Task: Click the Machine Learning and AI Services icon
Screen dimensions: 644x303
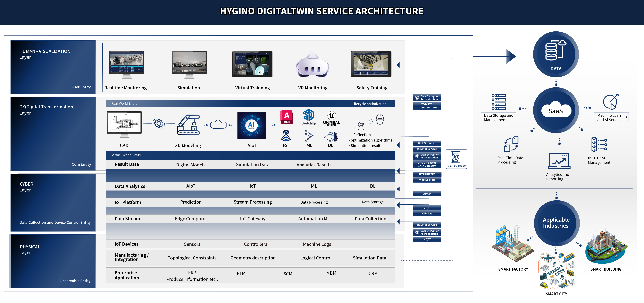Action: 611,102
